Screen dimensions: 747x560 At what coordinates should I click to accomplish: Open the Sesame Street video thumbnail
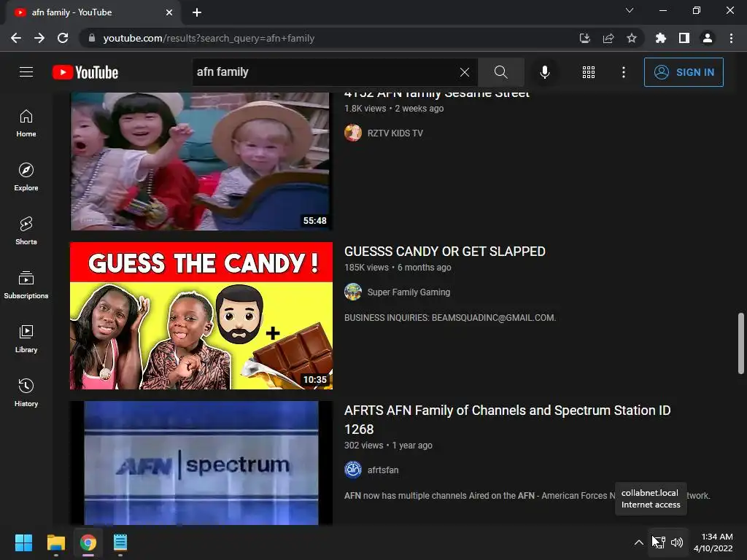point(201,161)
